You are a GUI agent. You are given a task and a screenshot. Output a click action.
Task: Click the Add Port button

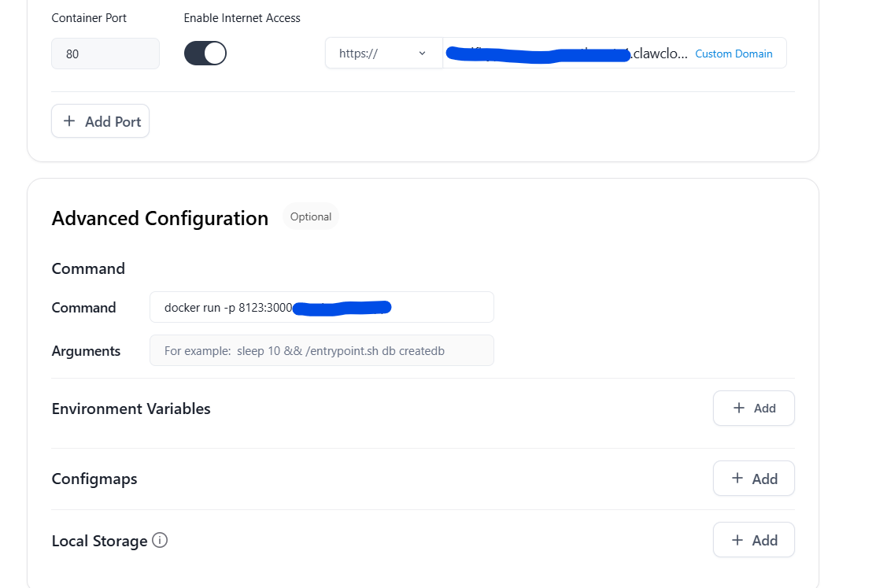click(101, 120)
